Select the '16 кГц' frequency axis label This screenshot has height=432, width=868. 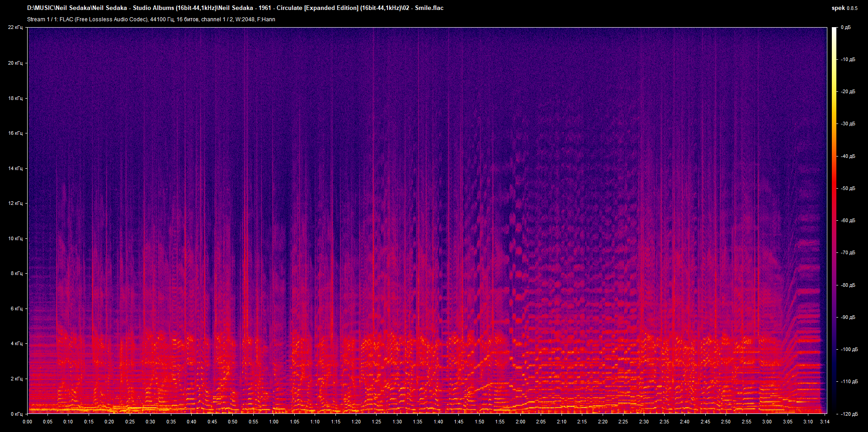[x=15, y=133]
